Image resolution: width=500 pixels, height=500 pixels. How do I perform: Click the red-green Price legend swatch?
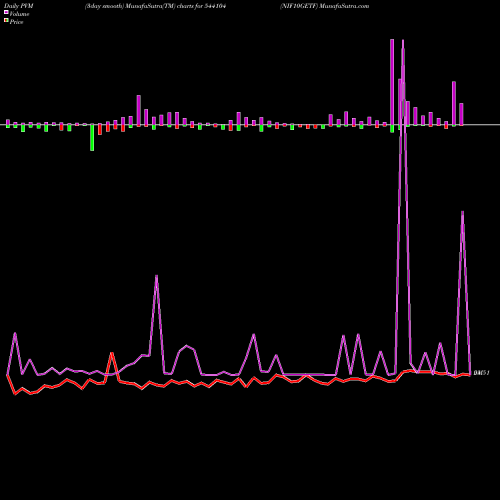6,21
